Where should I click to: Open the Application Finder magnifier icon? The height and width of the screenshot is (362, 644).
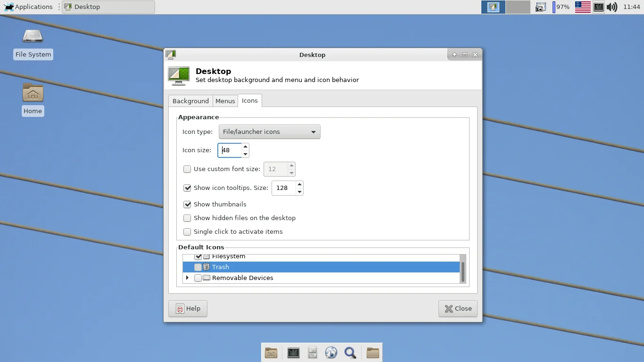(350, 353)
